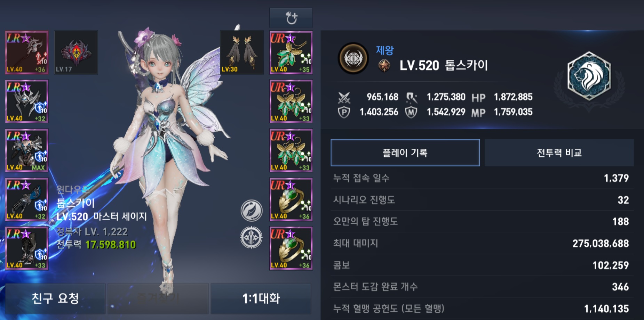This screenshot has width=644, height=320.
Task: Open the LR armor slot marked MAX
Action: (27, 150)
